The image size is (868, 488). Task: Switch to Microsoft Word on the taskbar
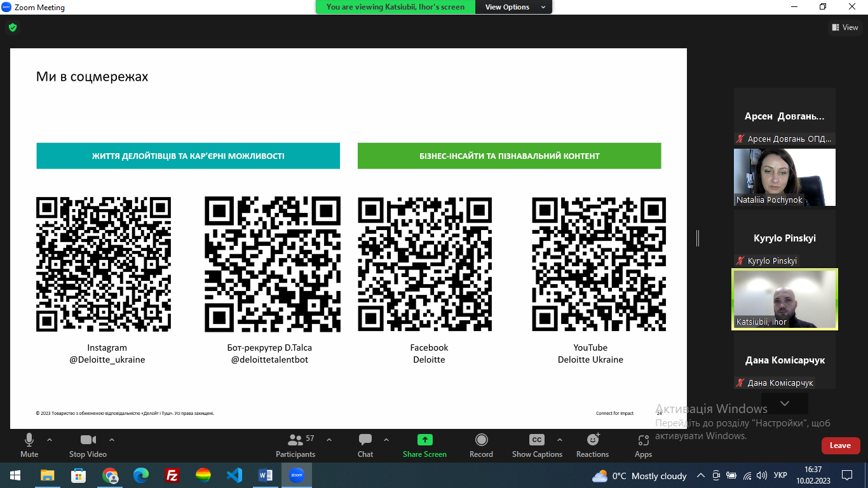(266, 475)
